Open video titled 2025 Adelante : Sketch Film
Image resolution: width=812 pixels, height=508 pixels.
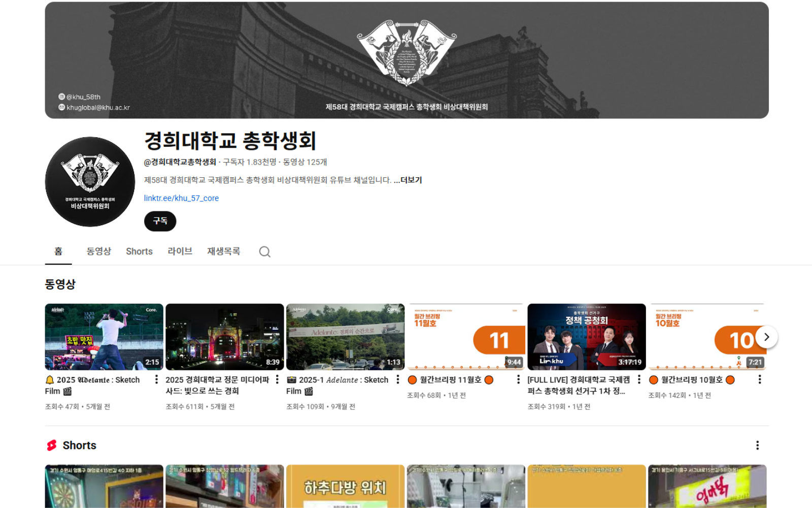pos(92,385)
